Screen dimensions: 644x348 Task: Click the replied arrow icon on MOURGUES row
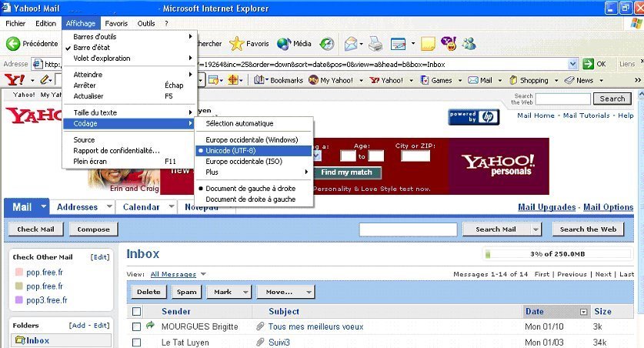coord(150,326)
